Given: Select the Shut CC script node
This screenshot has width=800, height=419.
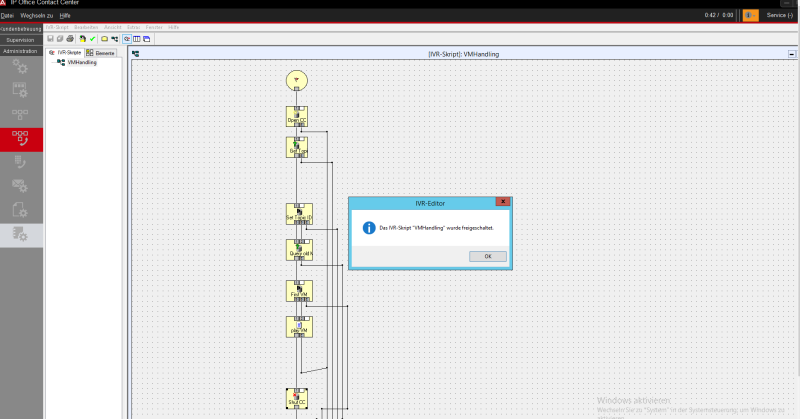Looking at the screenshot, I should pos(296,398).
